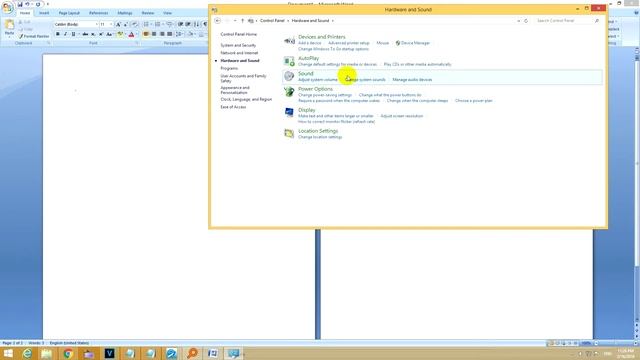Image resolution: width=640 pixels, height=360 pixels.
Task: Click the Sound speaker icon
Action: (289, 76)
